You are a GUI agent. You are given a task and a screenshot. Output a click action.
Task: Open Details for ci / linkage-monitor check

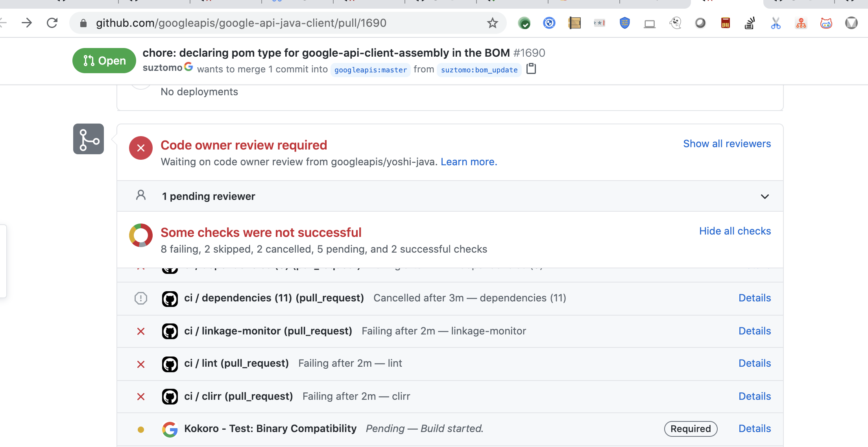coord(754,331)
